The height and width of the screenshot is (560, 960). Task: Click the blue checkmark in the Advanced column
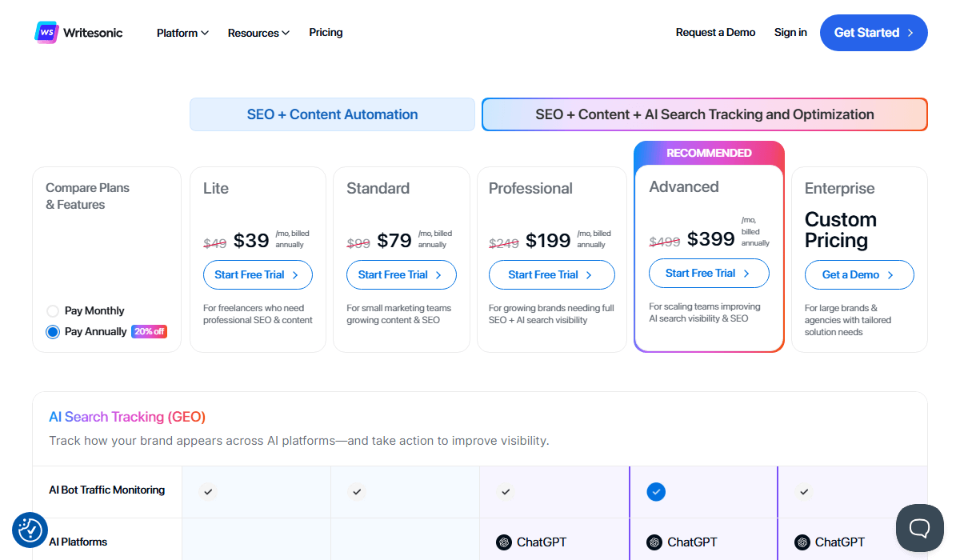[x=656, y=491]
